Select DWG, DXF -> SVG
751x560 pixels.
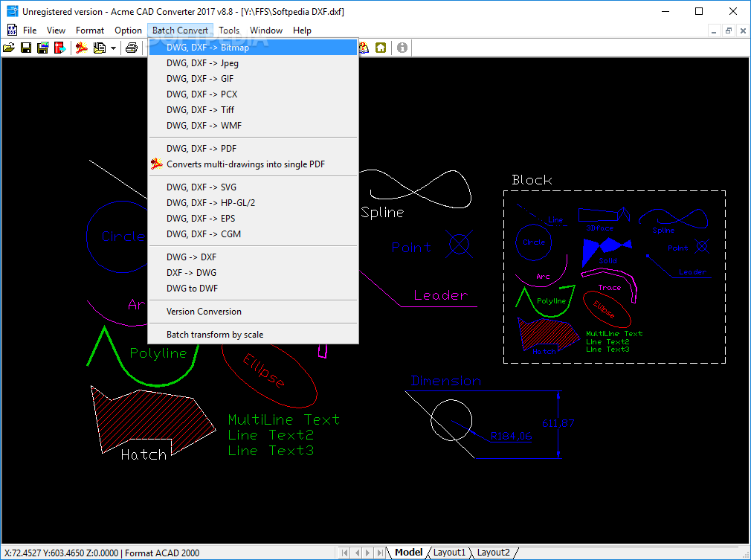pos(254,187)
